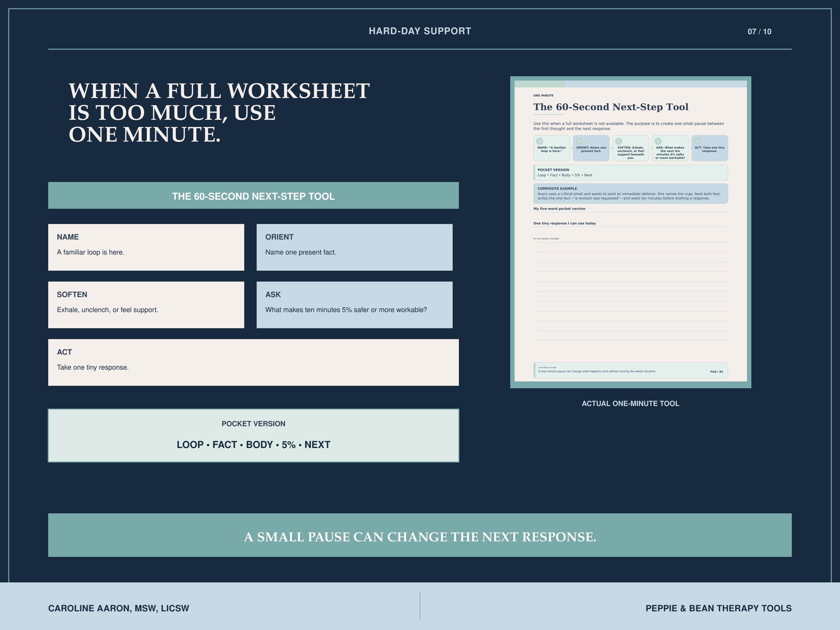Image resolution: width=840 pixels, height=630 pixels.
Task: Click 'A familiar loop is here.' text
Action: (x=91, y=252)
